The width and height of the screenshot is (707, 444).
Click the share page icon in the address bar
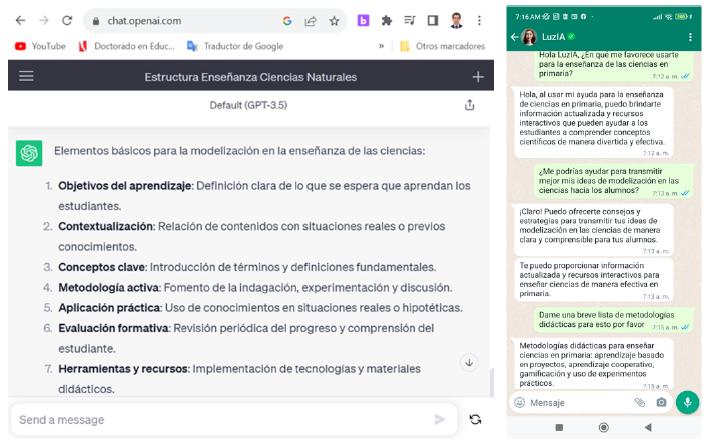(x=311, y=21)
